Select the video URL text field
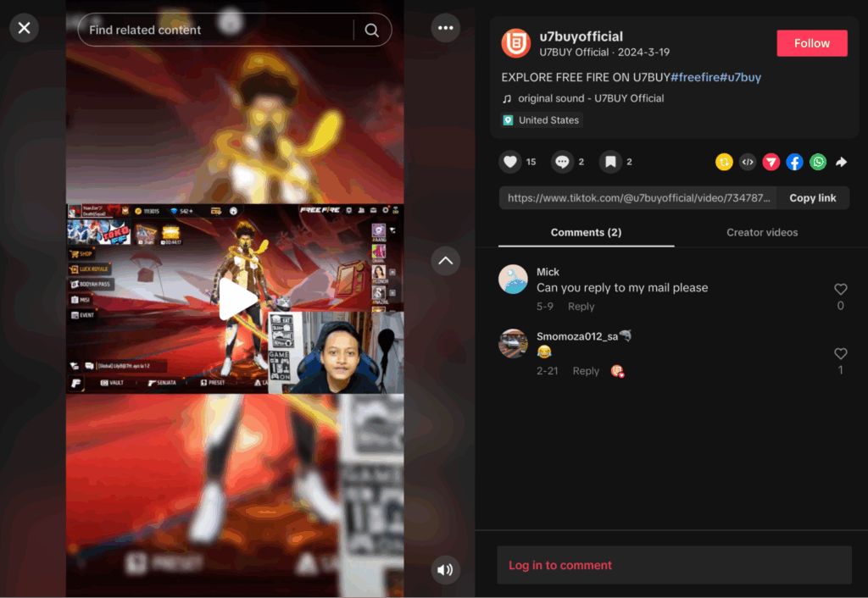Screen dimensions: 868x598 (637, 198)
